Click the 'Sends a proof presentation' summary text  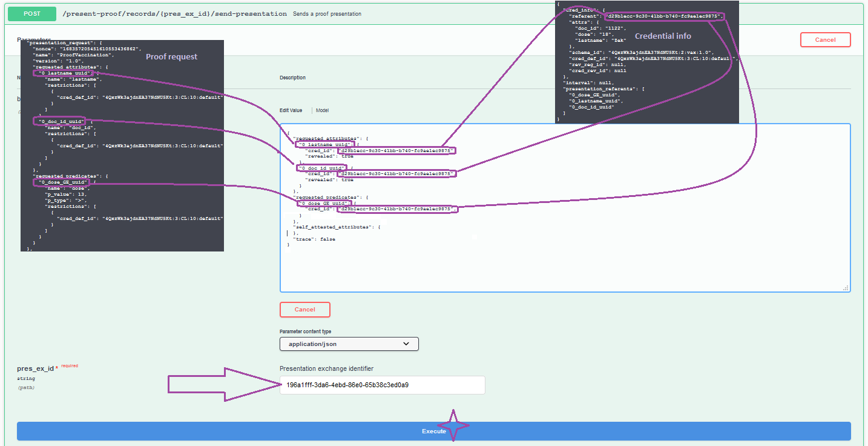[327, 13]
